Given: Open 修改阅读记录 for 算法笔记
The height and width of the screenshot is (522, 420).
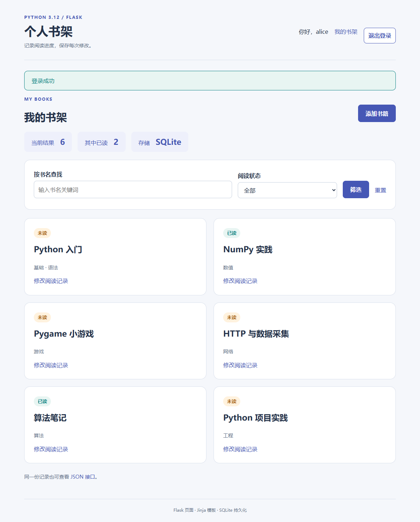Looking at the screenshot, I should 51,449.
